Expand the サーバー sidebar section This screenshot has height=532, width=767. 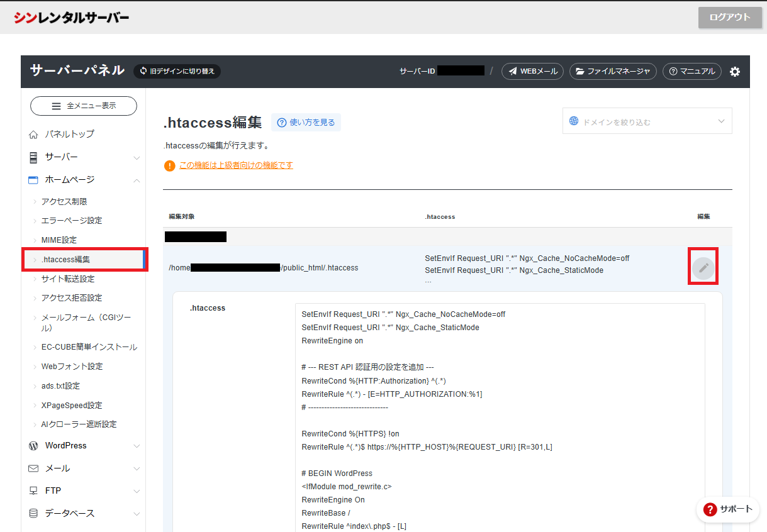(84, 157)
